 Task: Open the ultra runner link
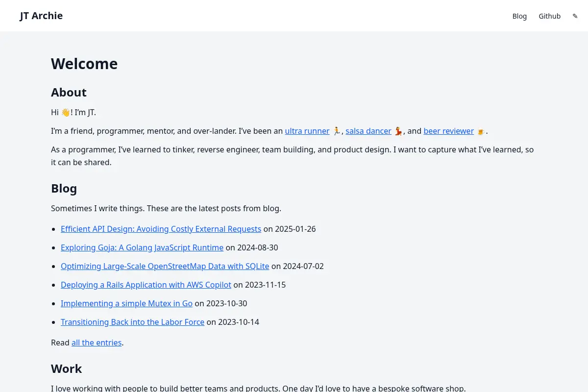[x=307, y=131]
